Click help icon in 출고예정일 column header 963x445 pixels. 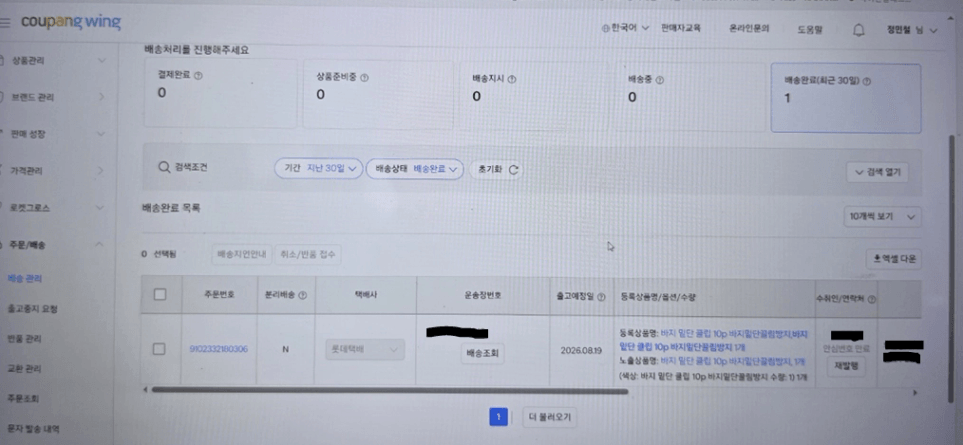601,297
